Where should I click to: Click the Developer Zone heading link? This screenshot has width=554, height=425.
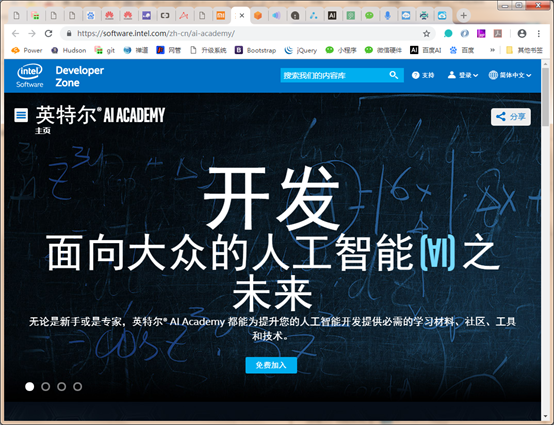point(79,76)
